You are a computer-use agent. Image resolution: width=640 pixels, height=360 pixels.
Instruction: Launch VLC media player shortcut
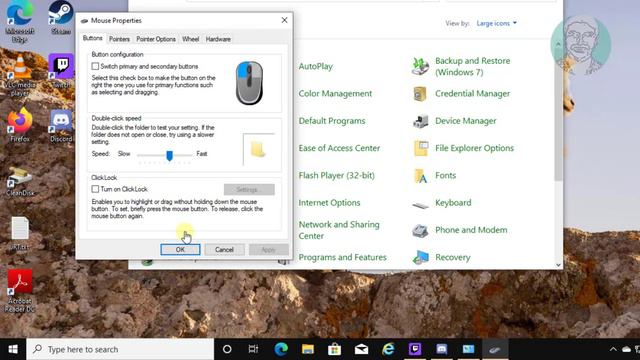19,76
